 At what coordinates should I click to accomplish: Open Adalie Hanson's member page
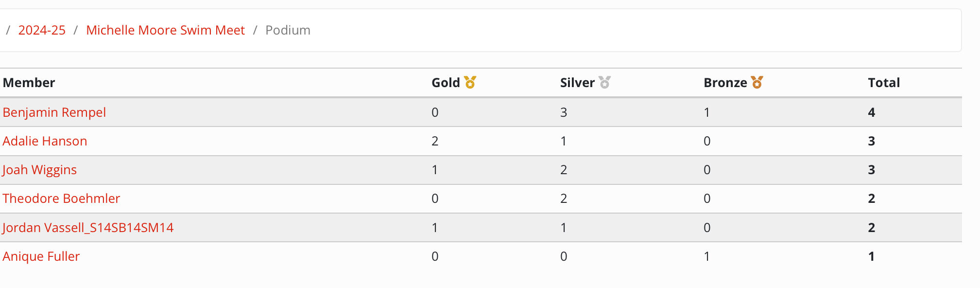pos(45,141)
